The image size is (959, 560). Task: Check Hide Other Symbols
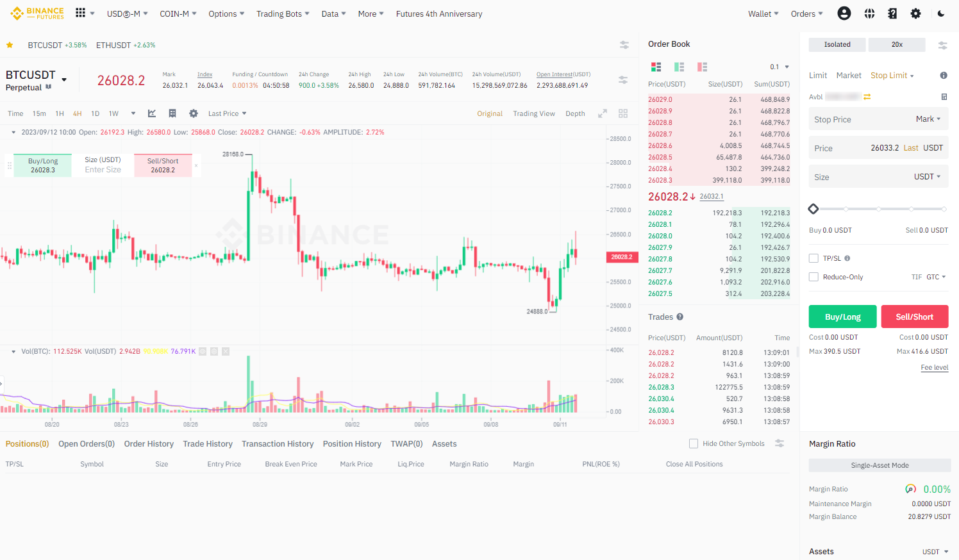pyautogui.click(x=694, y=443)
